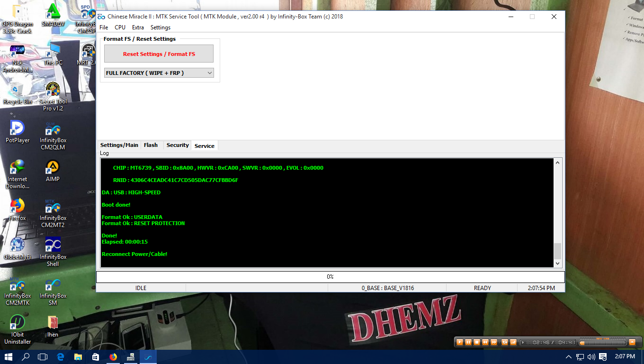Viewport: 644px width, 364px height.
Task: Click the taskbar clock showing 2:07 PM
Action: [x=625, y=356]
